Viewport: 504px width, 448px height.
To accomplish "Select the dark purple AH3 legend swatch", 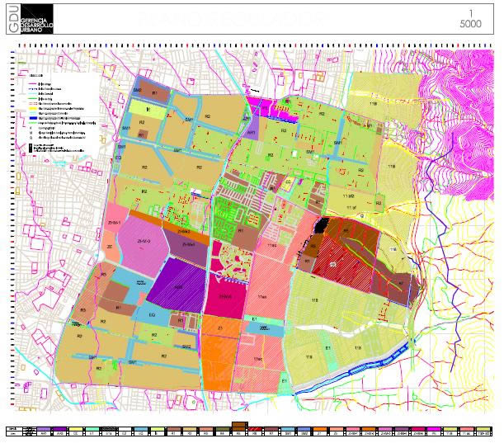I will coord(59,429).
